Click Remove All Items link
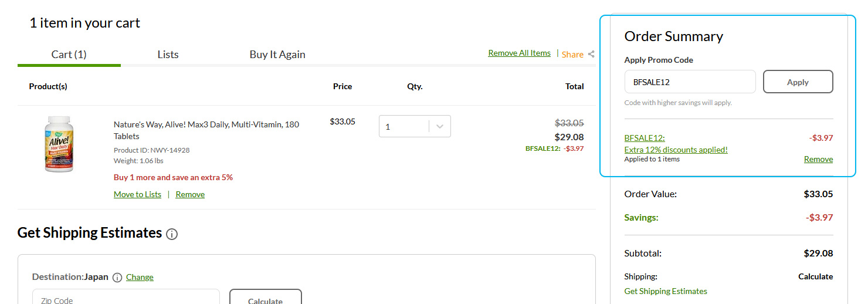 pyautogui.click(x=519, y=53)
